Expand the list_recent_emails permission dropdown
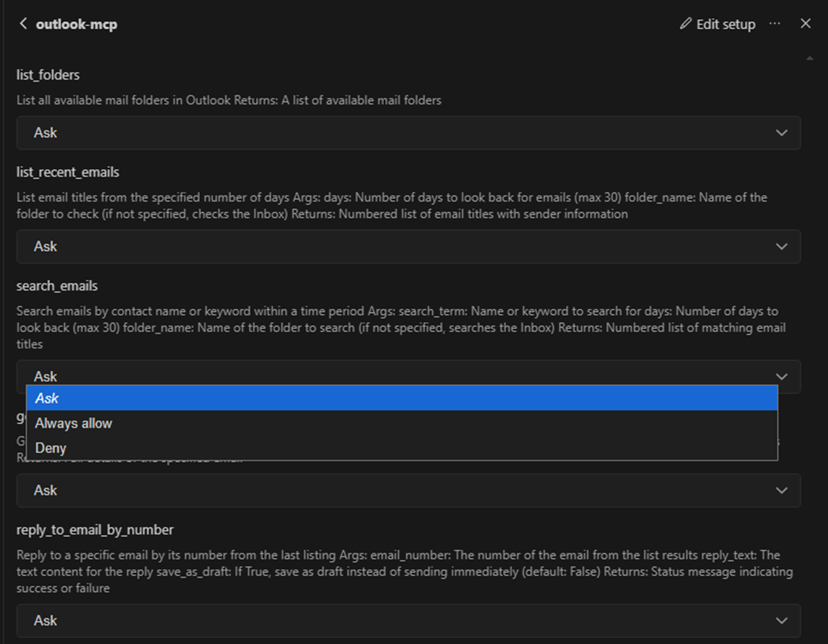The height and width of the screenshot is (644, 828). (x=408, y=247)
